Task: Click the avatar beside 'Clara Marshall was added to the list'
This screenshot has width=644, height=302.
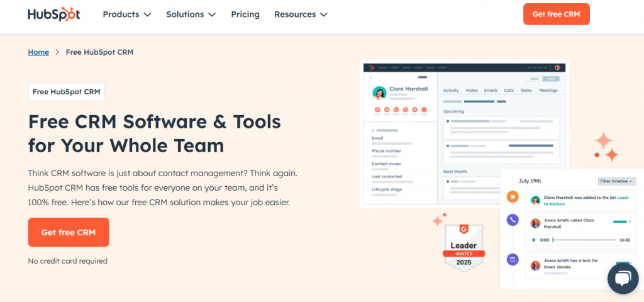Action: [535, 200]
